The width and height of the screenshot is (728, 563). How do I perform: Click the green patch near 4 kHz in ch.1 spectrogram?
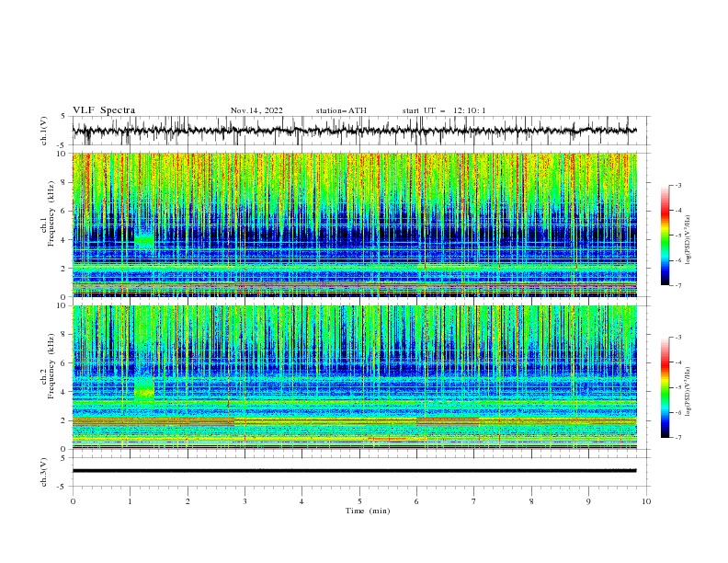click(144, 241)
